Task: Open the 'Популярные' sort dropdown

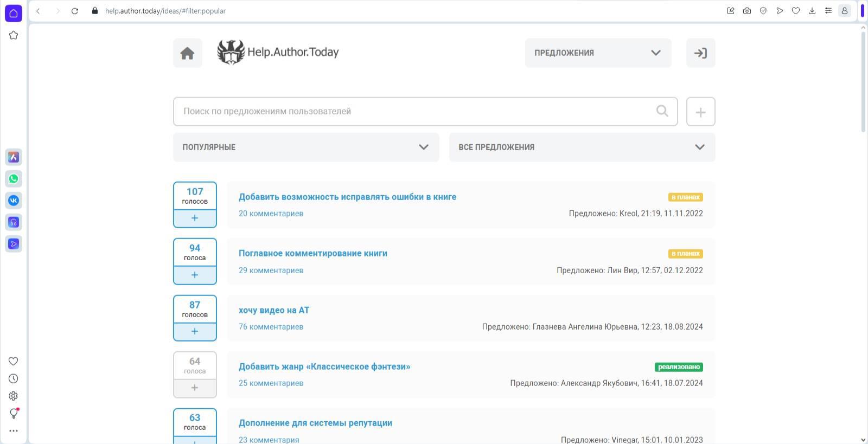Action: coord(306,147)
